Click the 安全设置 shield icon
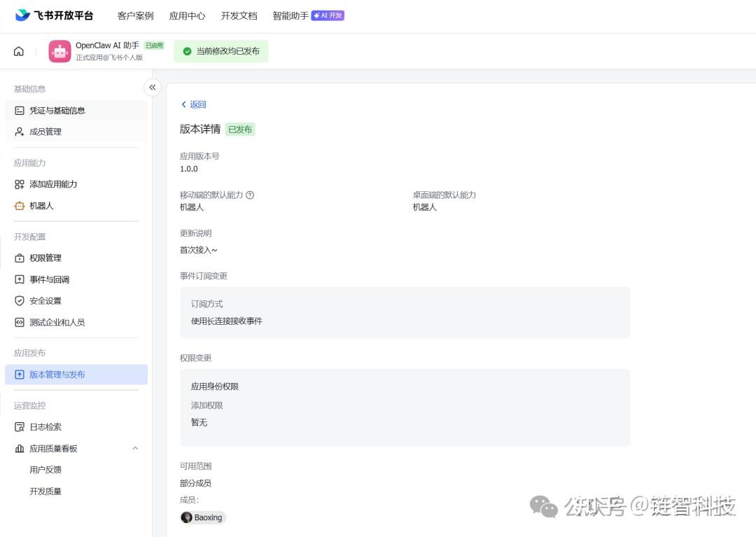Screen dimensions: 756x537 20,301
